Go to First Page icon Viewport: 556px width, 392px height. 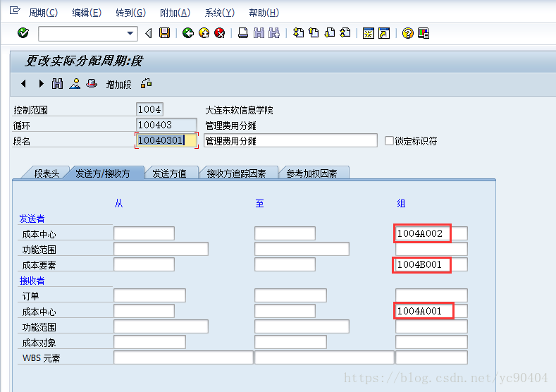298,33
